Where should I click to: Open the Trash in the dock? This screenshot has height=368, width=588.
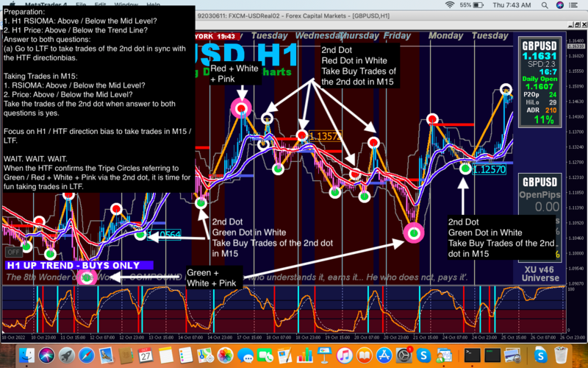point(561,355)
